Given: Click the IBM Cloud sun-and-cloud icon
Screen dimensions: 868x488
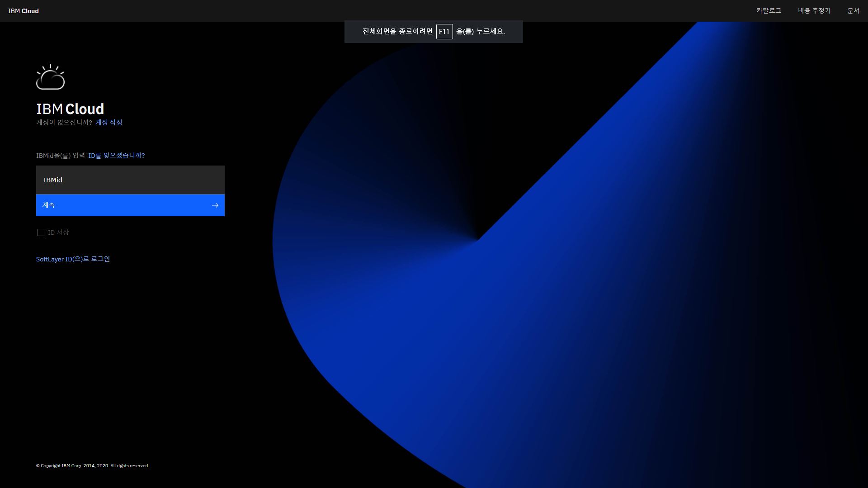Looking at the screenshot, I should click(x=51, y=77).
